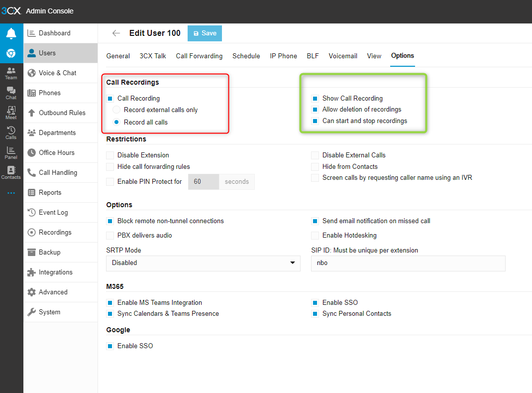532x393 pixels.
Task: Switch to the Voicemail tab
Action: pyautogui.click(x=343, y=56)
